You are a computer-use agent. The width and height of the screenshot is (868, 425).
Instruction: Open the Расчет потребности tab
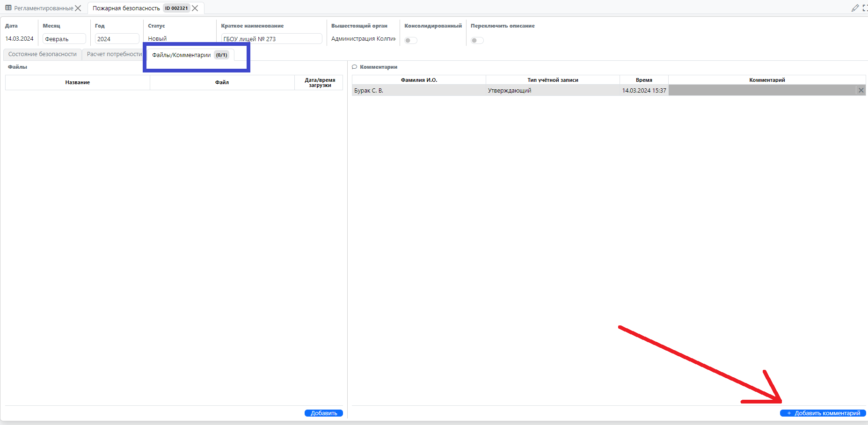(114, 54)
